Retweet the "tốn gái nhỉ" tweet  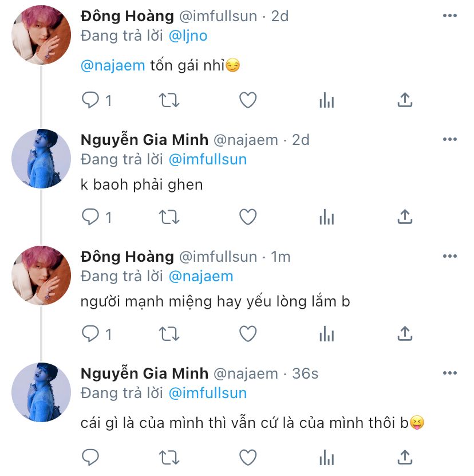click(x=169, y=101)
